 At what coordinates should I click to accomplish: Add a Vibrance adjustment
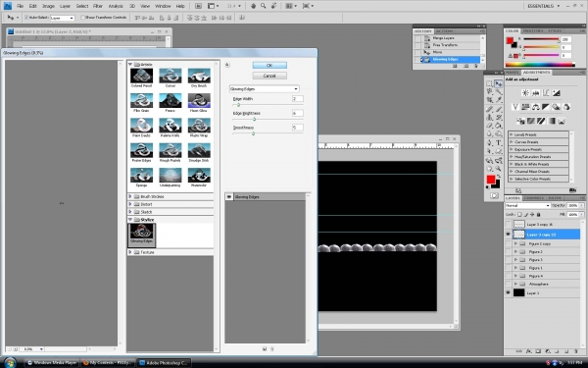[515, 107]
